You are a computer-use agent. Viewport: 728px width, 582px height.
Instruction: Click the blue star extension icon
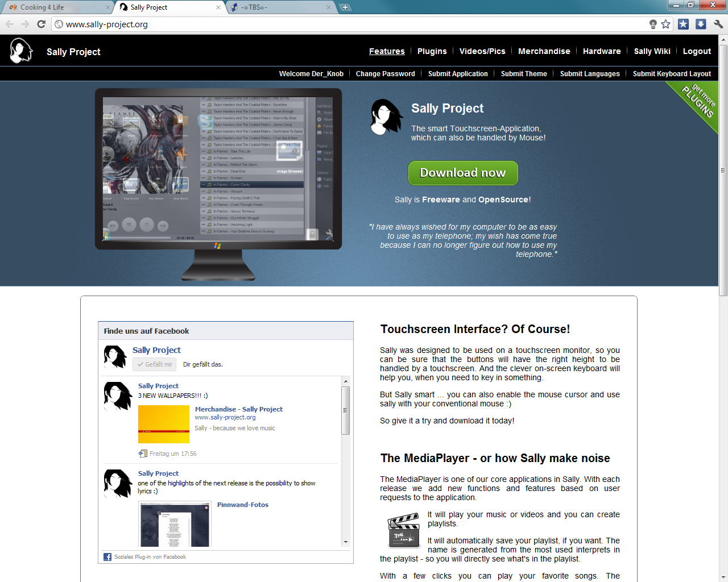coord(684,24)
